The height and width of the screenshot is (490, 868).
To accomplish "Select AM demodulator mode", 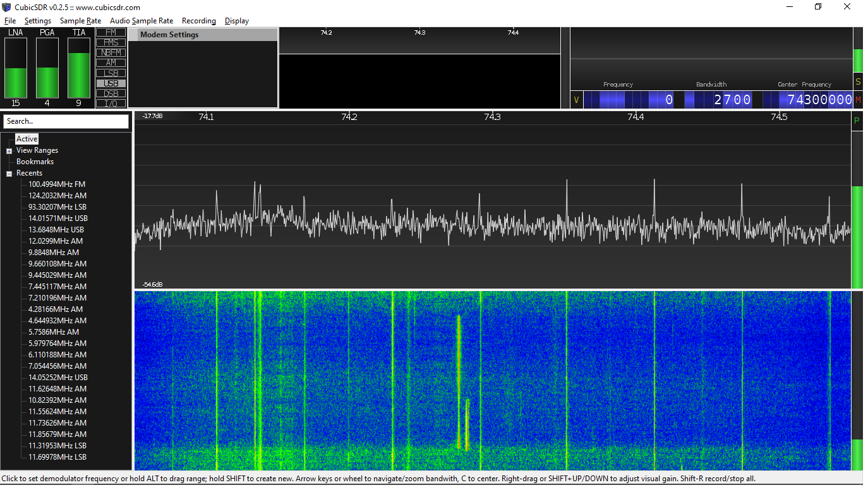I will click(111, 63).
